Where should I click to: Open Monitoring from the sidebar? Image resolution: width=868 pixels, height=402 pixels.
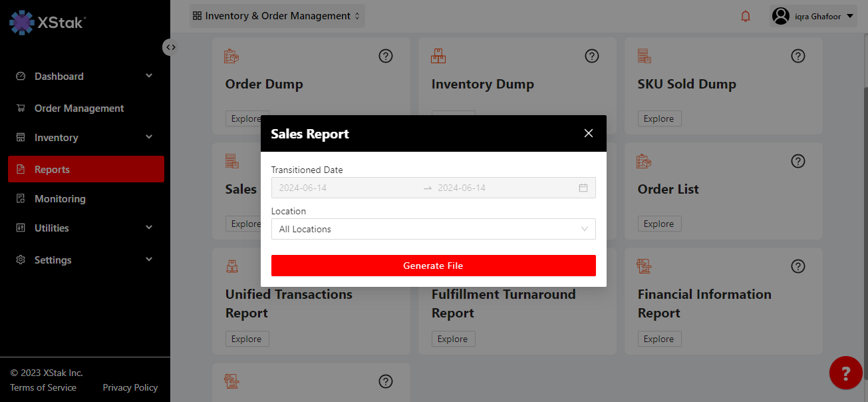60,199
